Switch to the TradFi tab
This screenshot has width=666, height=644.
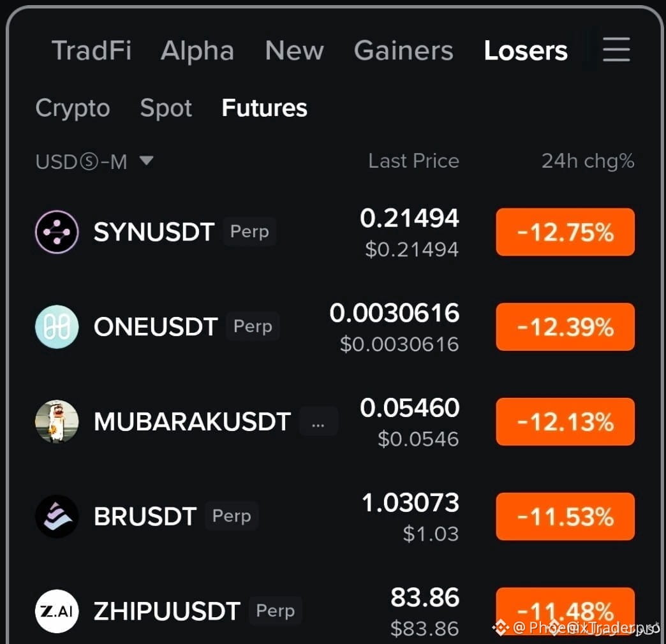[x=91, y=50]
